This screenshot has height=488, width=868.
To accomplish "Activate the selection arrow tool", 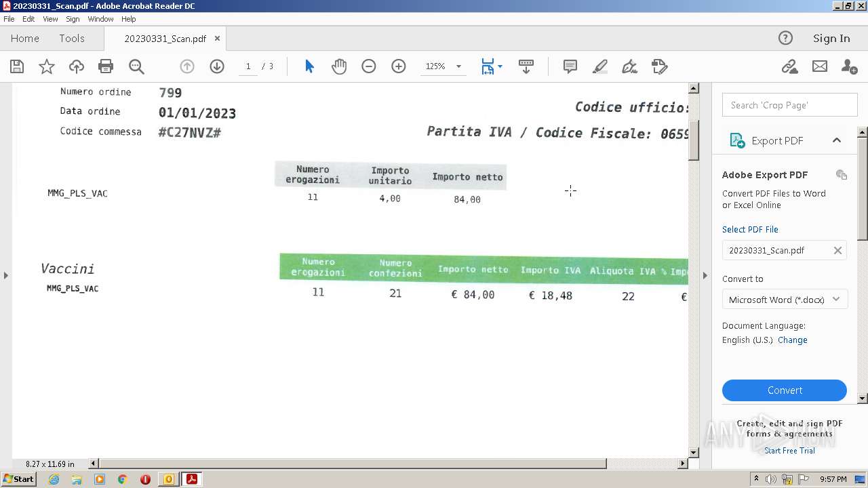I will tap(309, 66).
